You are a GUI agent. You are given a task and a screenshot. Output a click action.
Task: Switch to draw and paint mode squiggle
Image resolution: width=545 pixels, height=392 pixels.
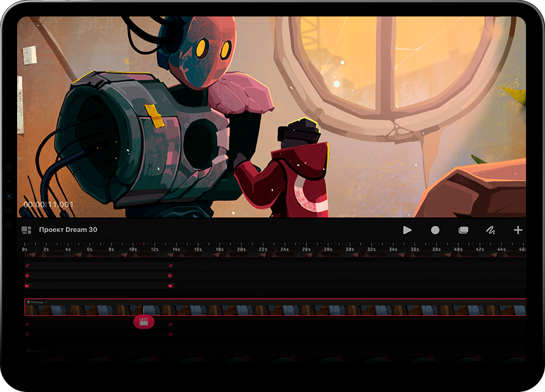(x=490, y=230)
